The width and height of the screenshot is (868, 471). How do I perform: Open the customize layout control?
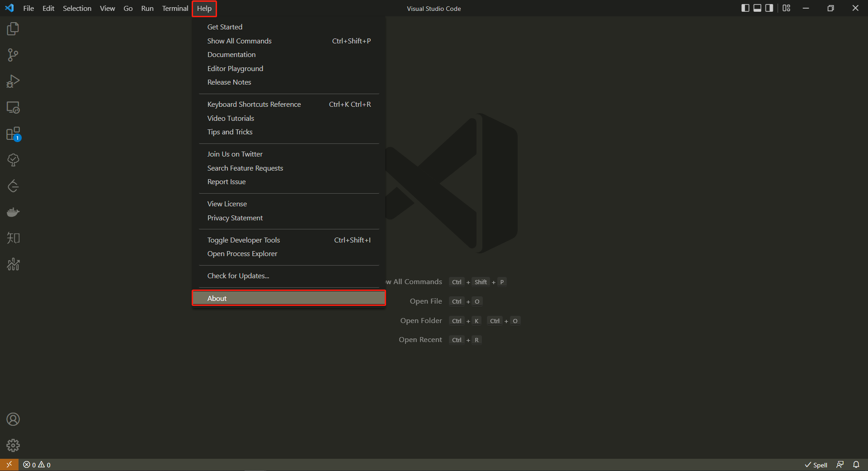(786, 8)
